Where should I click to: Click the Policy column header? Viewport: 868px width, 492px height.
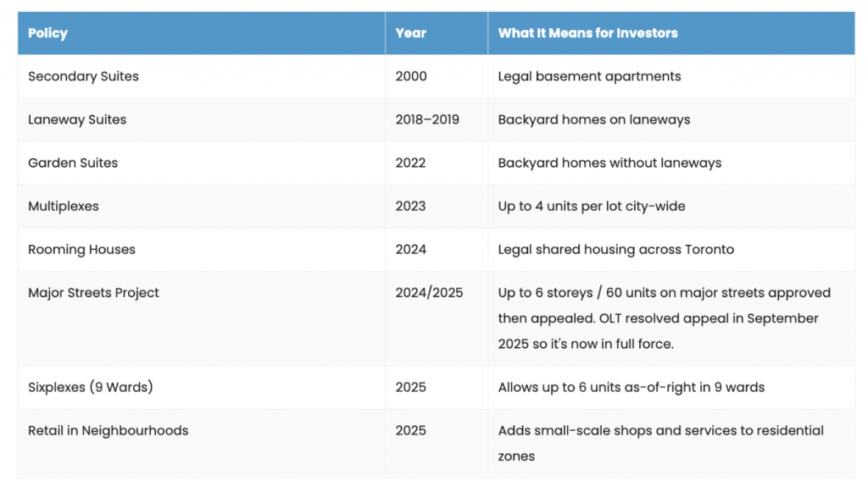coord(47,33)
